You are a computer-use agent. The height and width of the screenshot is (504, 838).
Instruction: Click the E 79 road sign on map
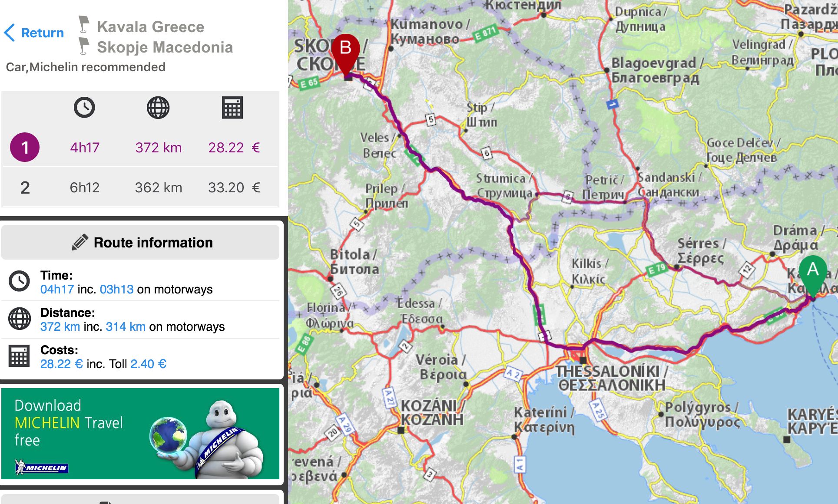pyautogui.click(x=656, y=270)
